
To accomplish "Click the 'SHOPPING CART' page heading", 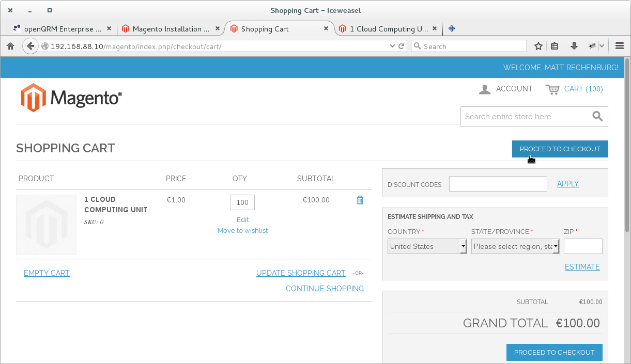I will coord(66,148).
